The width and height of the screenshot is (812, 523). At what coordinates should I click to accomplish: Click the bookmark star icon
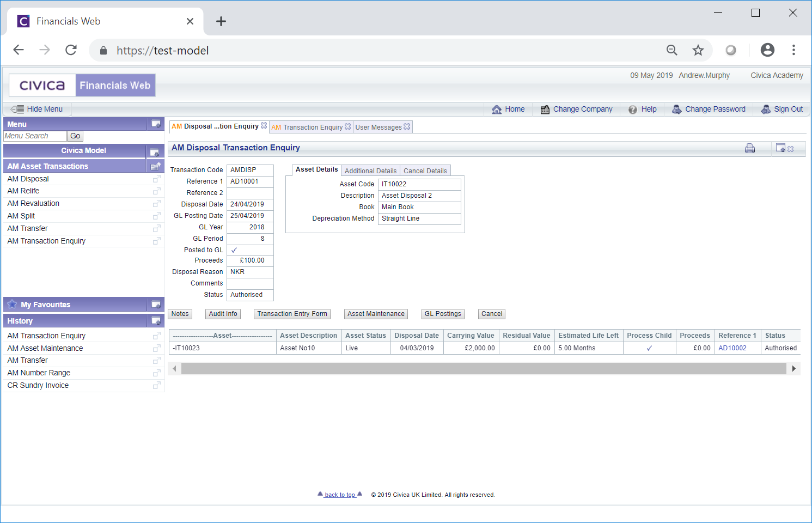[698, 50]
